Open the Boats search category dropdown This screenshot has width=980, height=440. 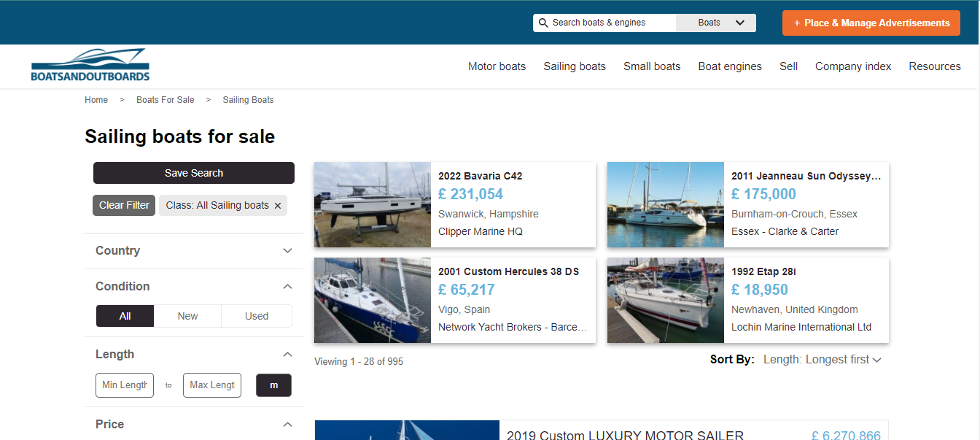pos(716,23)
